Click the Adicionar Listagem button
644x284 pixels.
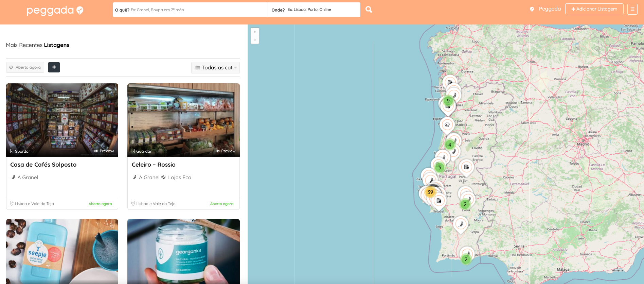594,9
